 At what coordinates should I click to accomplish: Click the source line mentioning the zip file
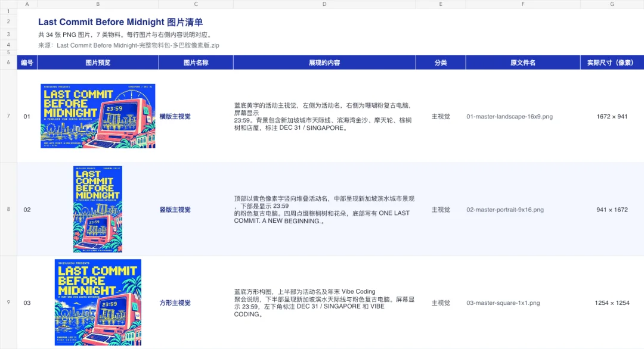pos(129,45)
